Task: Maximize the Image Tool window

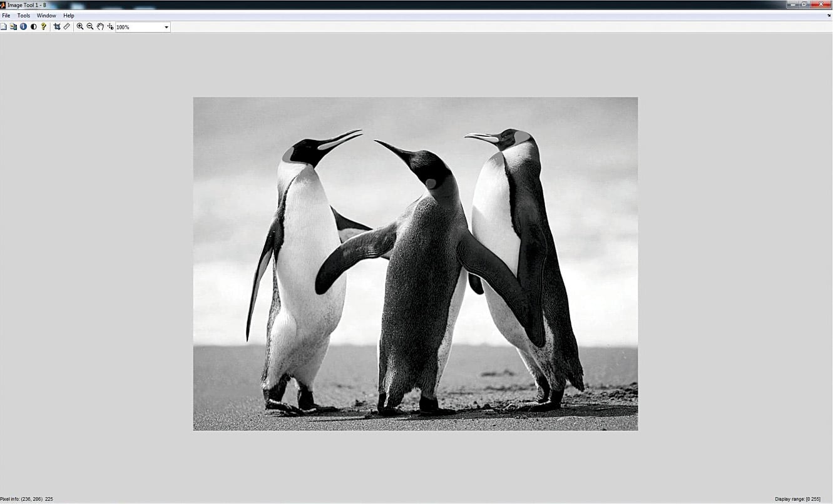Action: pos(803,4)
